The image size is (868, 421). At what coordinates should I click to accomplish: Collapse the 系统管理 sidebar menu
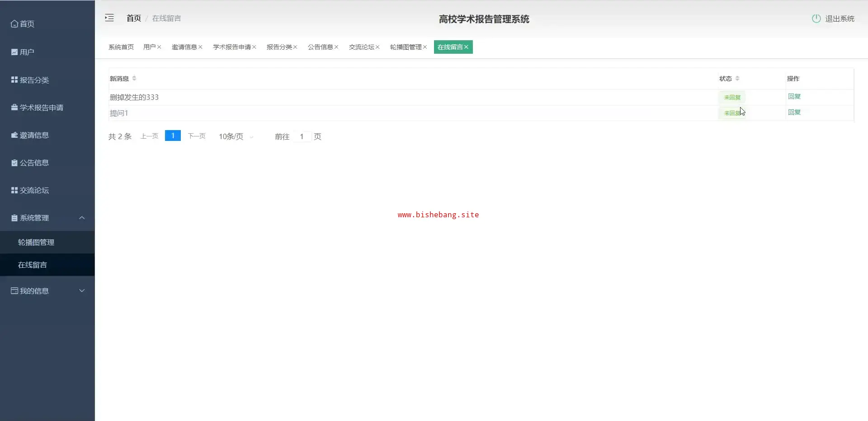82,218
